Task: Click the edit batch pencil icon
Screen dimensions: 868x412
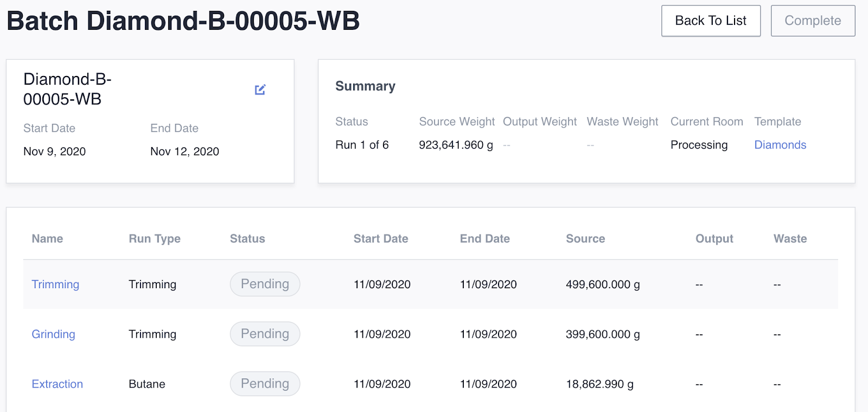Action: point(260,90)
